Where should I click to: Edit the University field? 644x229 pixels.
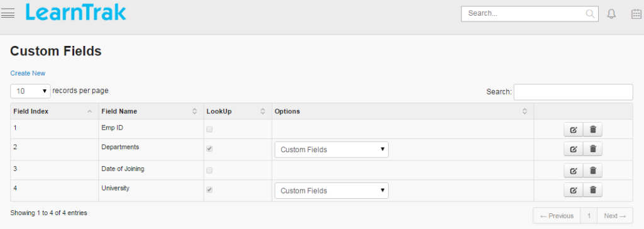coord(574,189)
